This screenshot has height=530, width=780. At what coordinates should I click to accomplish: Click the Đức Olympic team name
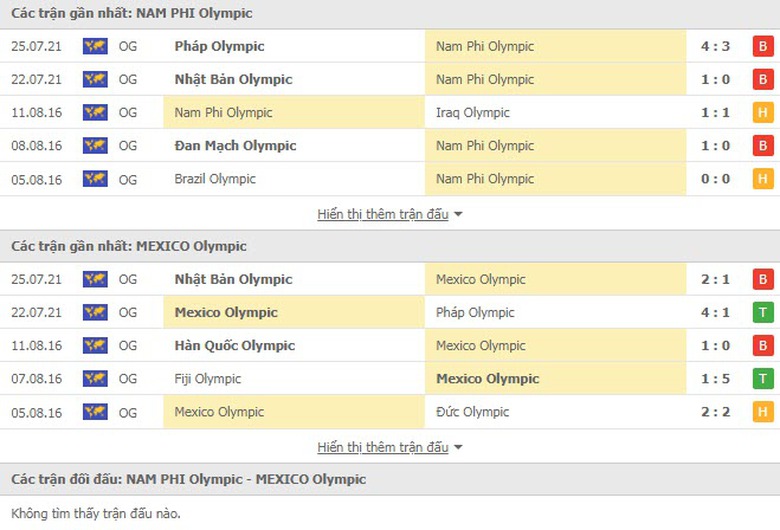pyautogui.click(x=473, y=412)
